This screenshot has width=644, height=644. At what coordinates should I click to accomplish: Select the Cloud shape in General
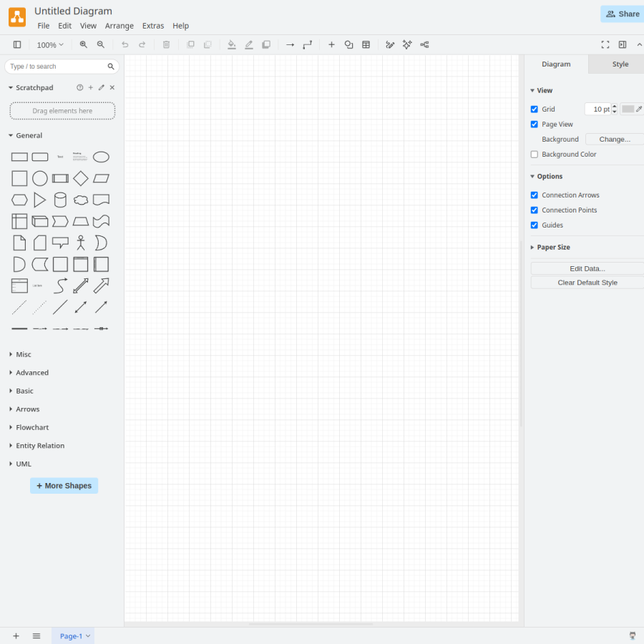coord(80,200)
